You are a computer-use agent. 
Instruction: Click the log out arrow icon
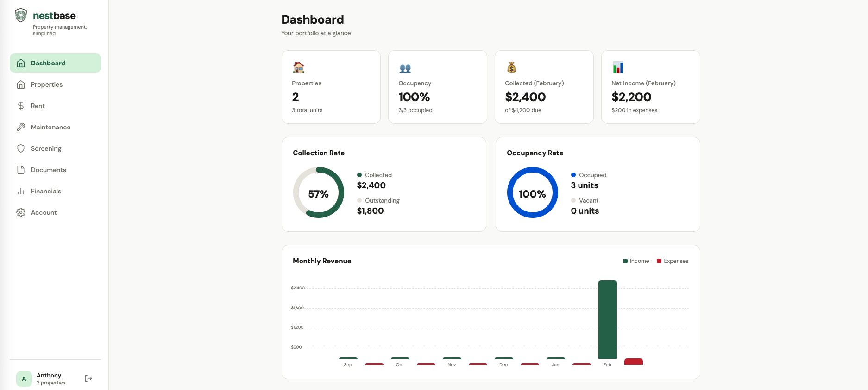click(88, 379)
